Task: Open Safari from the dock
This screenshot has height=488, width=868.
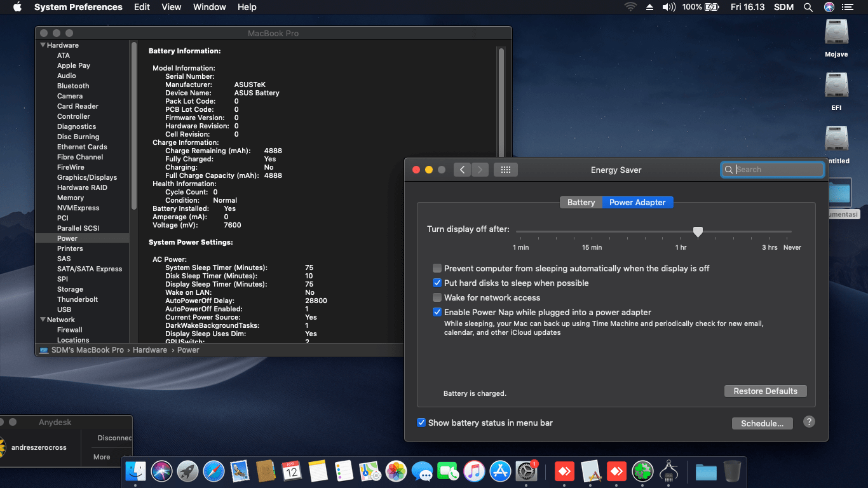Action: pyautogui.click(x=214, y=471)
